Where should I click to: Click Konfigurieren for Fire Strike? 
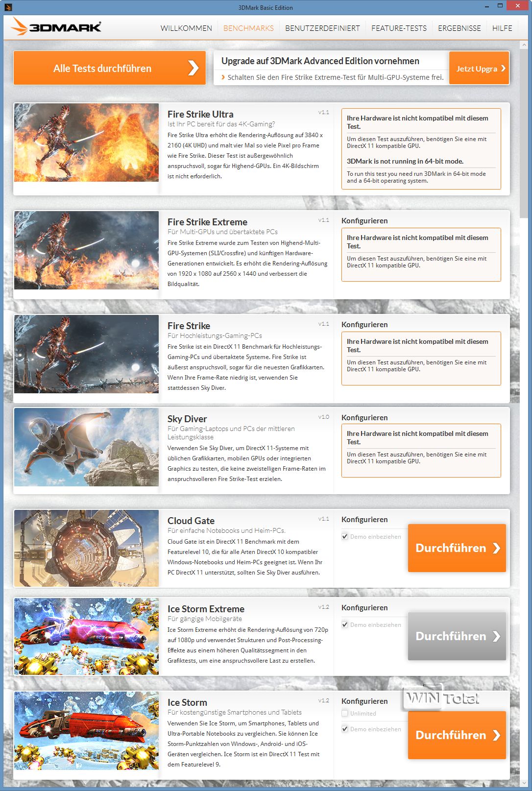pos(364,325)
